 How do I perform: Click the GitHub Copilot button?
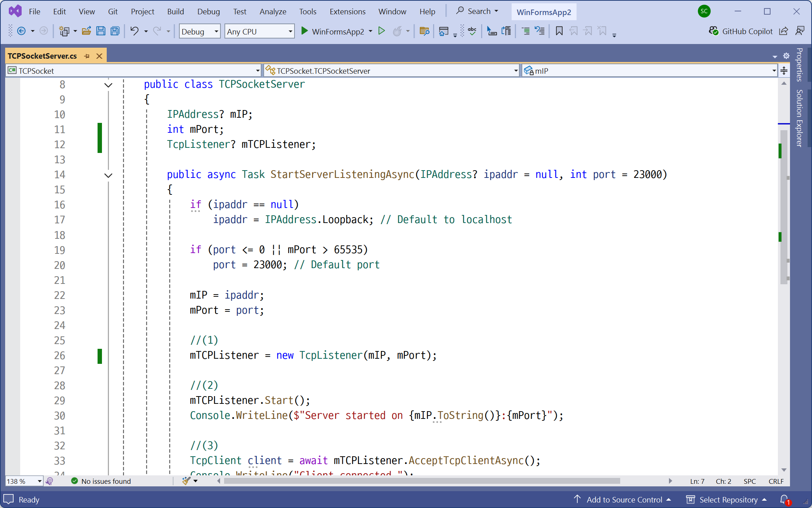[x=742, y=31]
